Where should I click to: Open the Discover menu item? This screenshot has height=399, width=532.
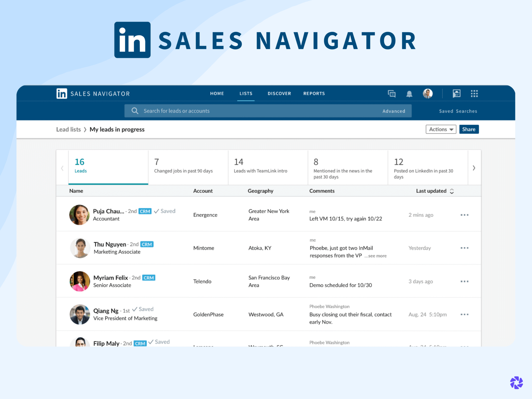click(x=279, y=94)
